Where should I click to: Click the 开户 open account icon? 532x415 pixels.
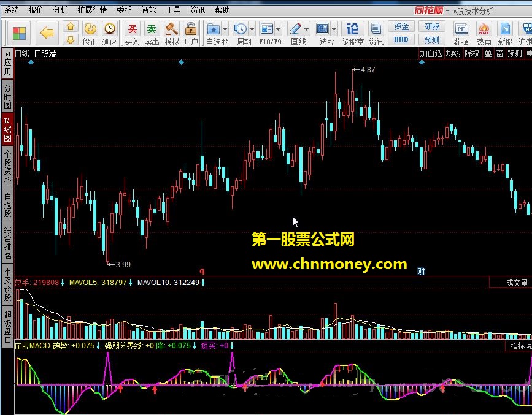point(191,33)
